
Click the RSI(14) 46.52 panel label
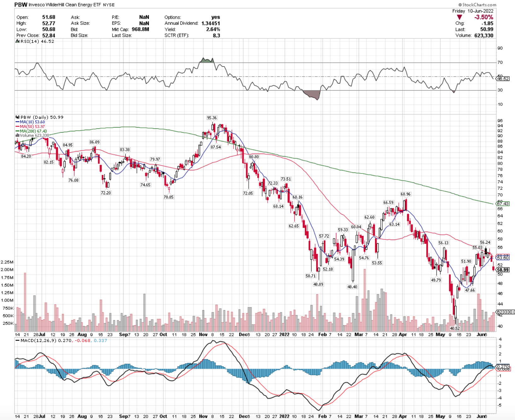[37, 41]
